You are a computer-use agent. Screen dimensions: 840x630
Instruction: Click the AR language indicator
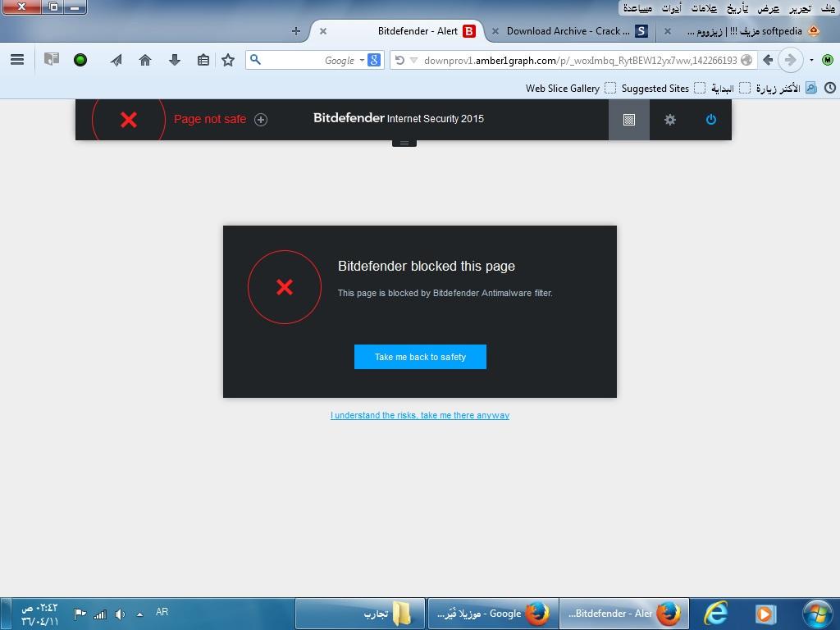(x=162, y=612)
